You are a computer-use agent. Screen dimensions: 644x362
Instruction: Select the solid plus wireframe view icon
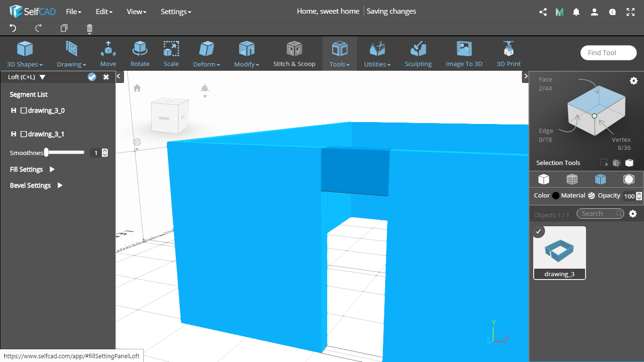[600, 179]
